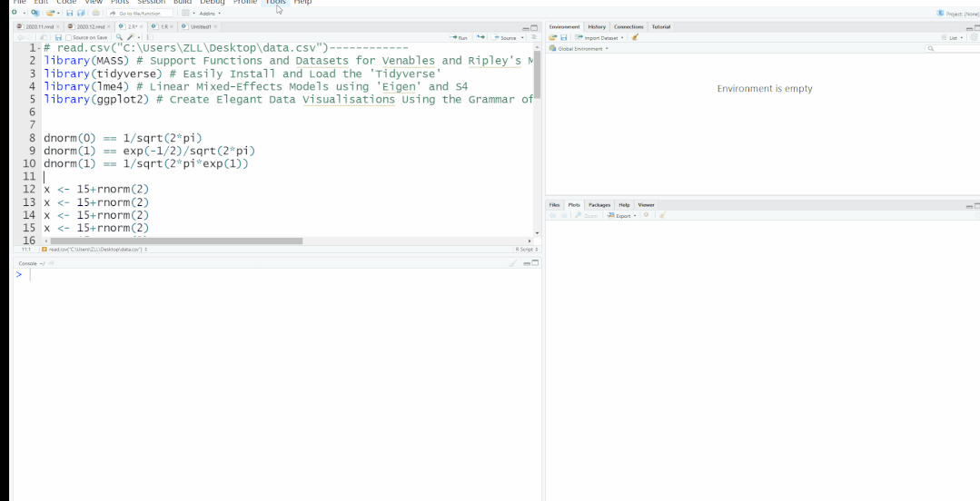Switch to the Packages tab
The image size is (980, 501).
pyautogui.click(x=599, y=205)
